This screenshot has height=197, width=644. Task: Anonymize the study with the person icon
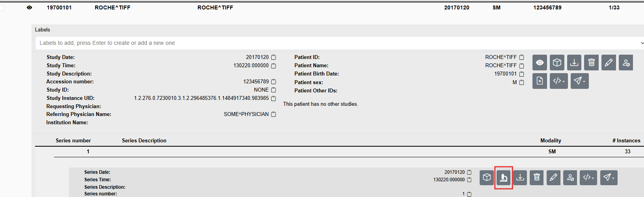(626, 63)
